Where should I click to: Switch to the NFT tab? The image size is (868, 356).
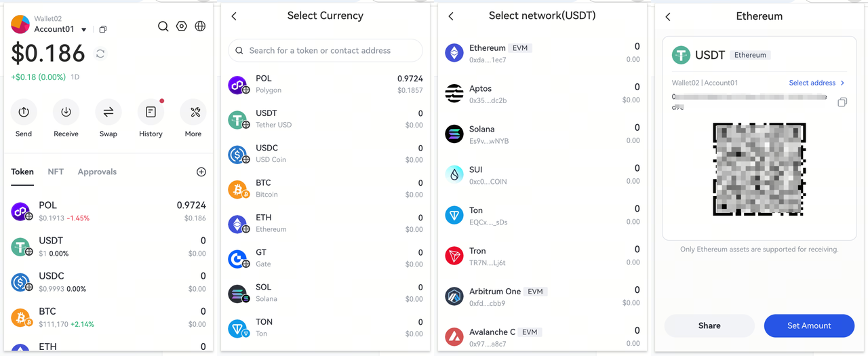pyautogui.click(x=56, y=172)
